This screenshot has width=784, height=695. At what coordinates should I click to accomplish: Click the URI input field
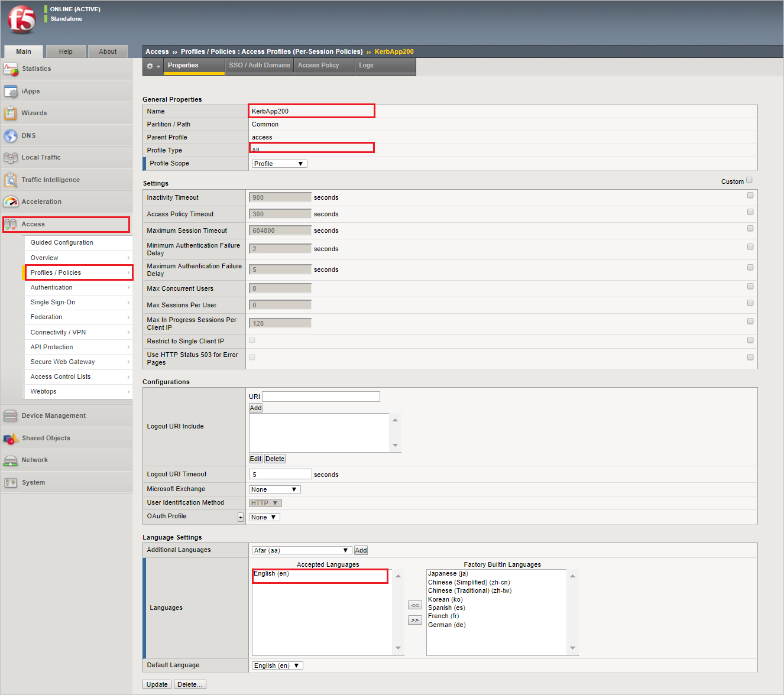point(321,397)
